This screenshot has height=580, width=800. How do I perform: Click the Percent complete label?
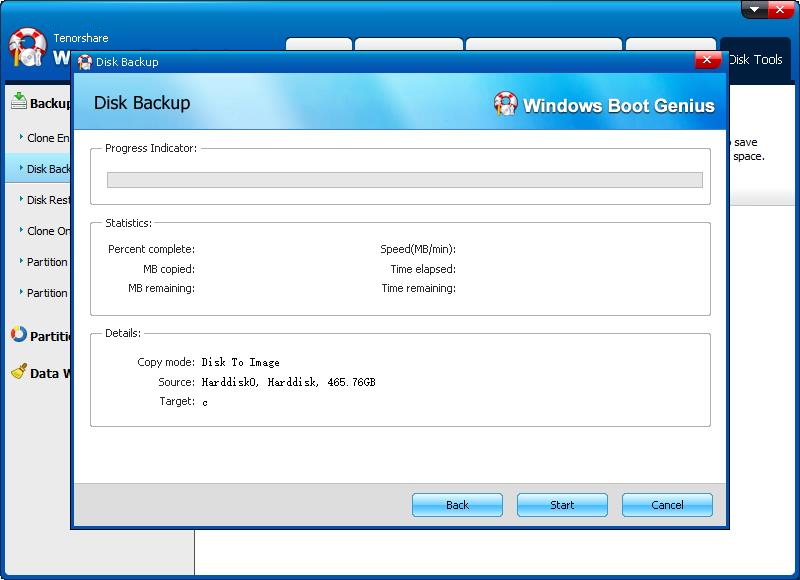(151, 249)
